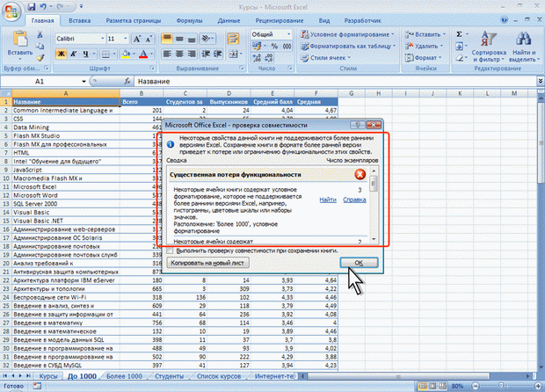Toggle bold formatting (Ж)
Viewport: 545px width, 392px height.
[61, 54]
